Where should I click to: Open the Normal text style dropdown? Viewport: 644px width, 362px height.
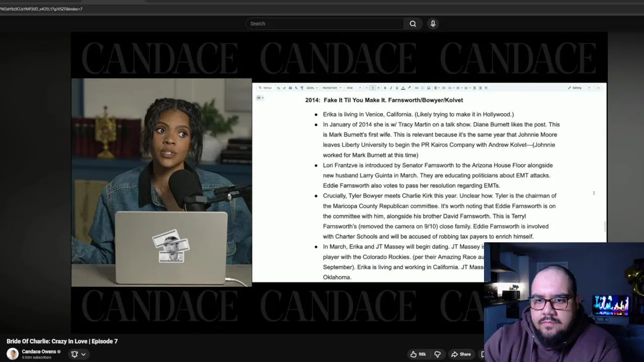[x=332, y=88]
